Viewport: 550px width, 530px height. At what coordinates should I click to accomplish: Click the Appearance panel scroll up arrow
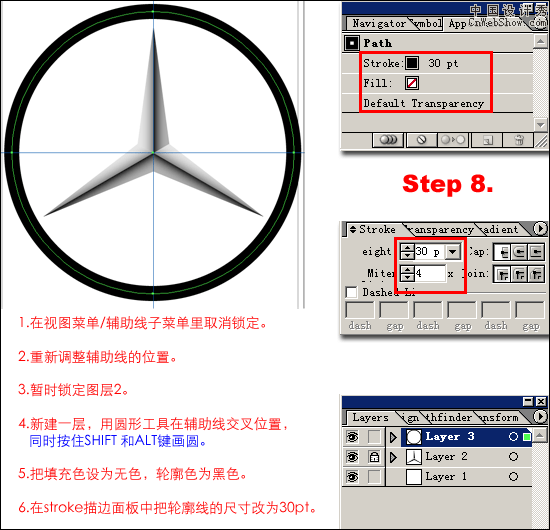pyautogui.click(x=540, y=42)
